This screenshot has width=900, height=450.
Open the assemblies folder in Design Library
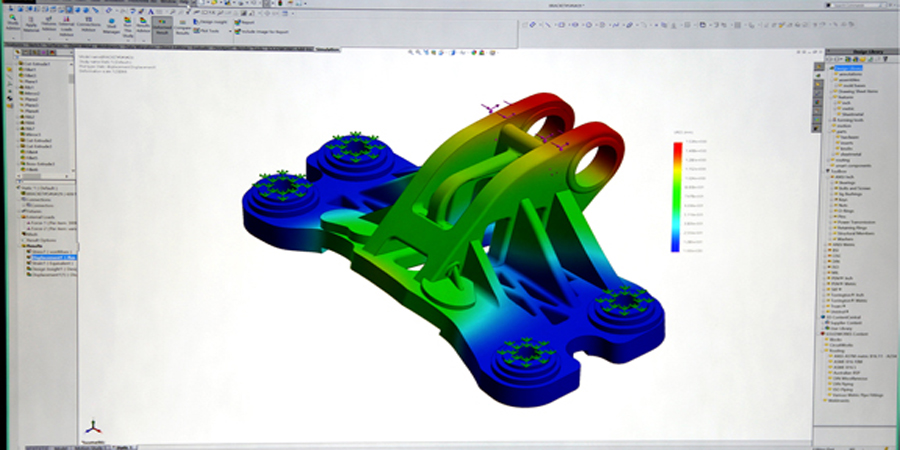click(x=849, y=80)
